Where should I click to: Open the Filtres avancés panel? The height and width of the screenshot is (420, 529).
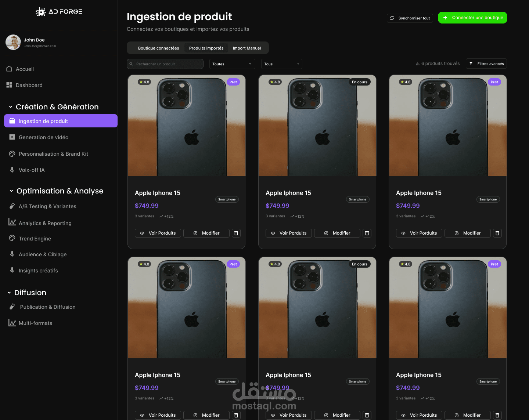(486, 64)
